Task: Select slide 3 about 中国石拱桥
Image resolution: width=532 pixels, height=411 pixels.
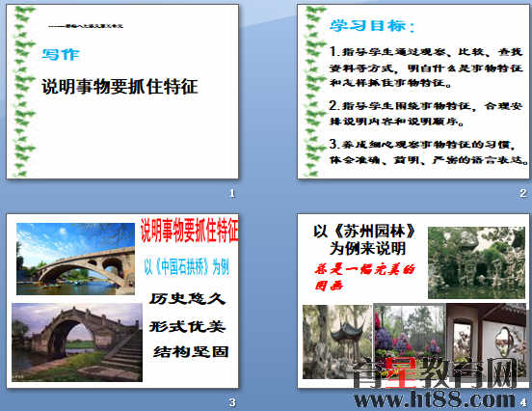Action: point(122,301)
